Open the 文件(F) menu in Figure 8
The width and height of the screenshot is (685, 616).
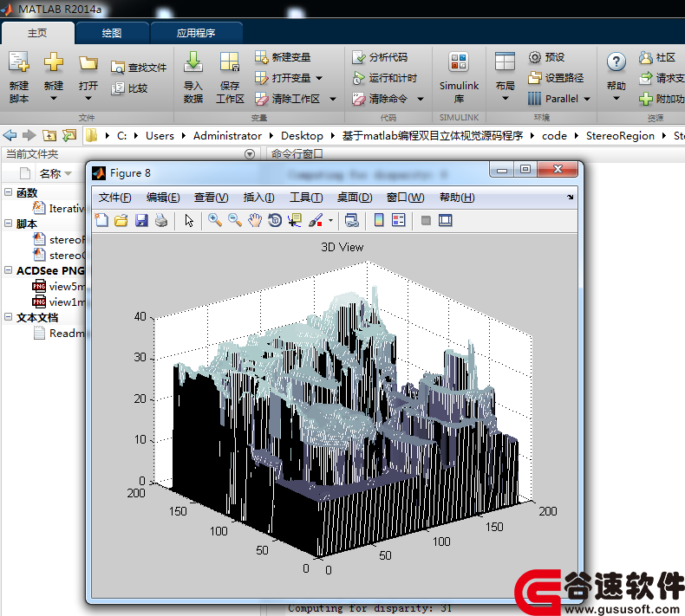tap(115, 198)
